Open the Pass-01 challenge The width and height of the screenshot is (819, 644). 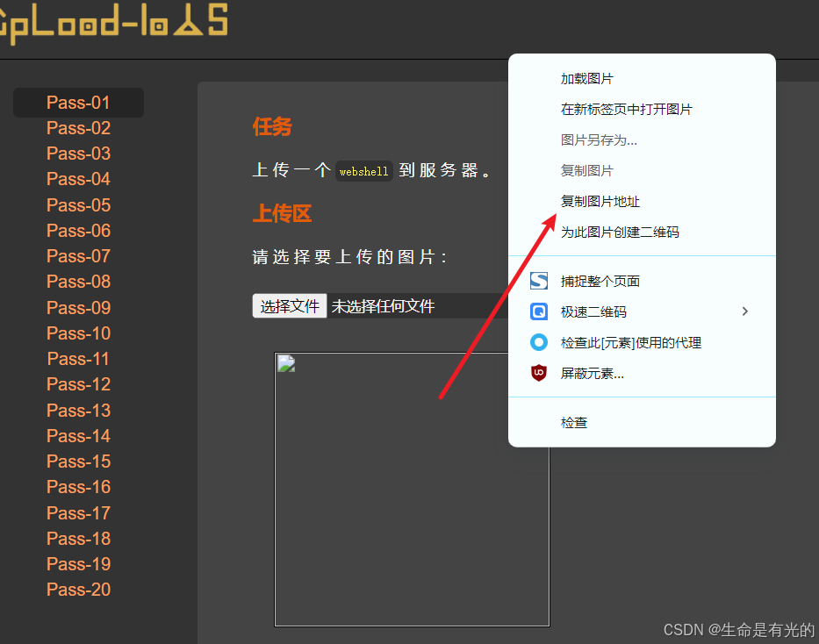77,102
